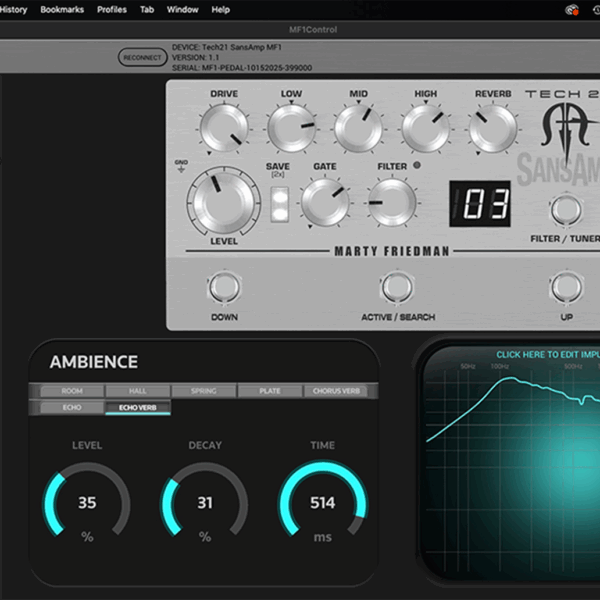Click the RECONNECT button
This screenshot has height=600, width=600.
143,58
